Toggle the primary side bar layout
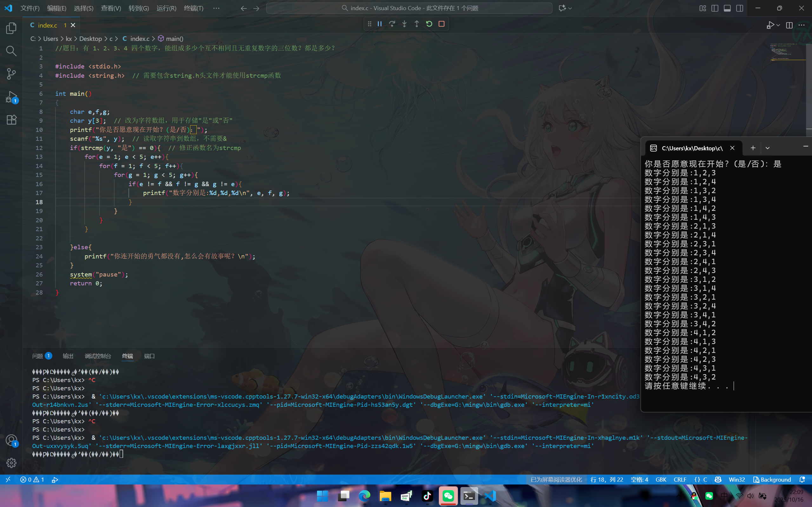 (x=715, y=8)
